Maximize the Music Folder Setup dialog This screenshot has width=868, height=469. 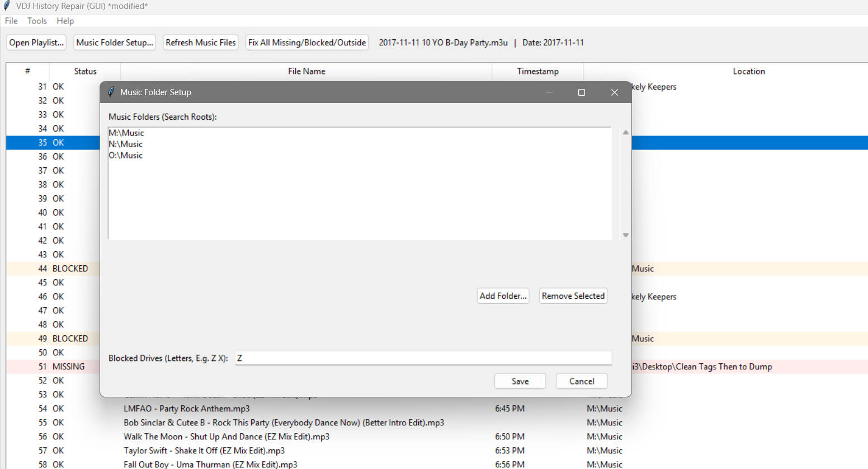[581, 92]
